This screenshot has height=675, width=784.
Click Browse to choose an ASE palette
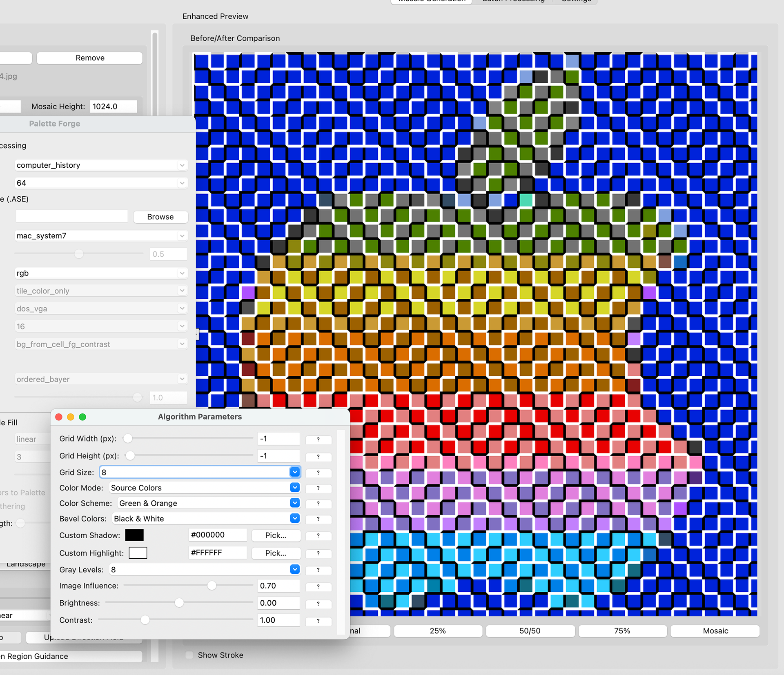[x=160, y=216]
